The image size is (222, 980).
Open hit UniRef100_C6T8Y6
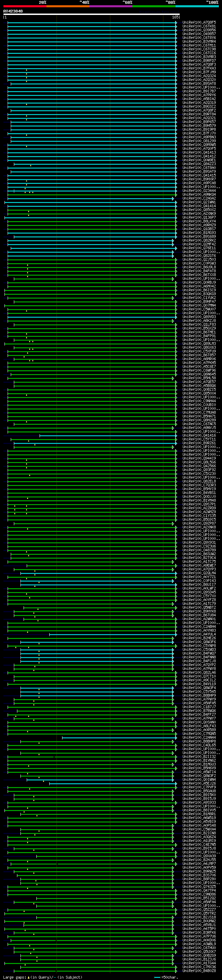[199, 38]
